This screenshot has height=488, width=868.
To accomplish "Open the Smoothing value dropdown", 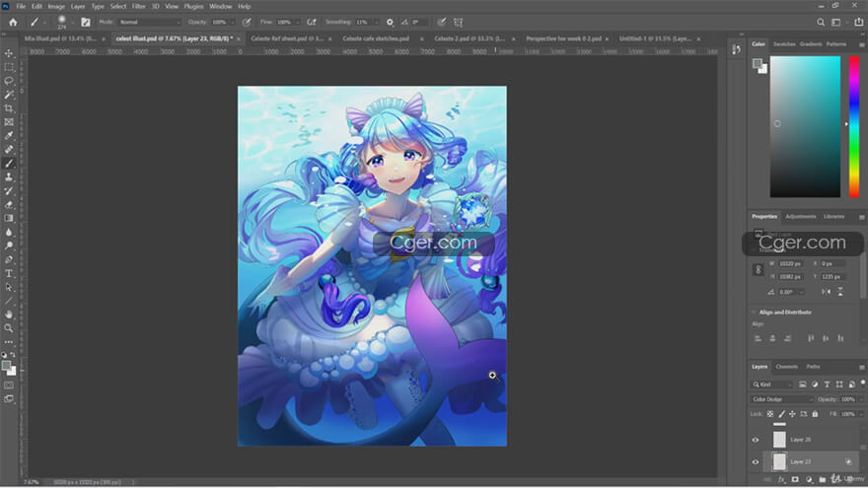I will pyautogui.click(x=376, y=22).
